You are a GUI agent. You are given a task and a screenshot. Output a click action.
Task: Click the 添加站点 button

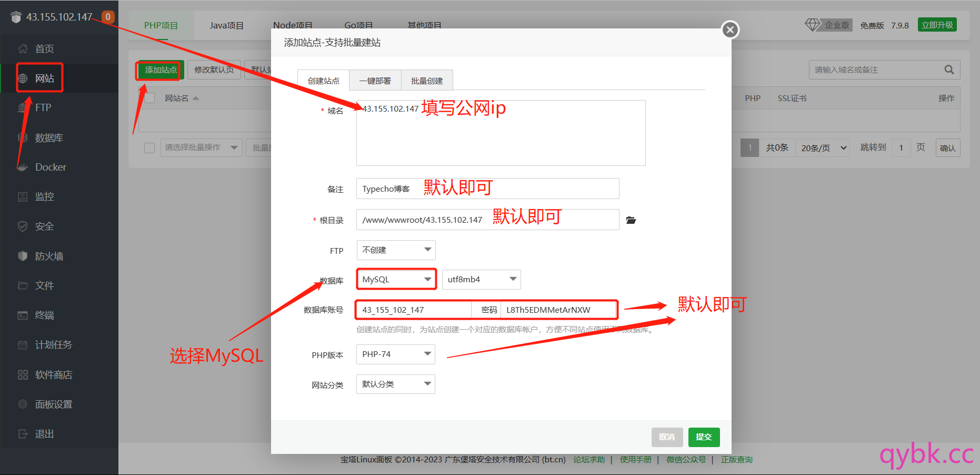point(161,70)
